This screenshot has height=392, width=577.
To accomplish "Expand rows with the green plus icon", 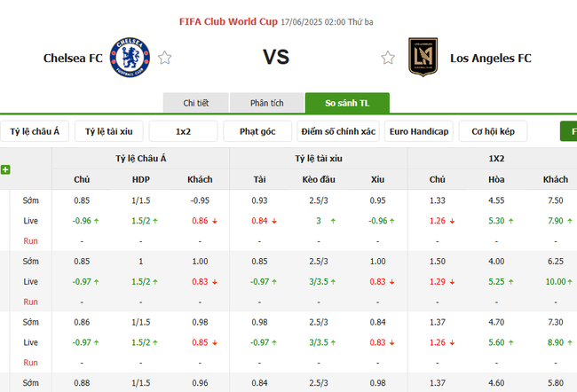I will pyautogui.click(x=5, y=169).
